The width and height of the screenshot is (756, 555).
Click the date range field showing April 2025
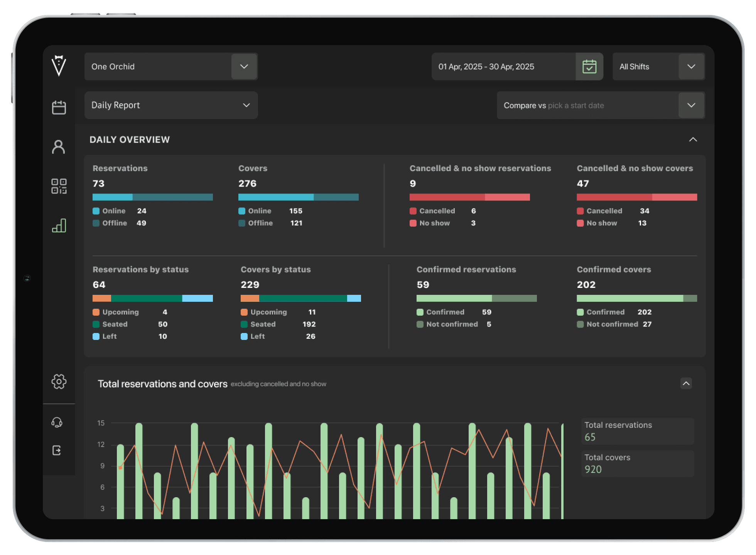[486, 66]
